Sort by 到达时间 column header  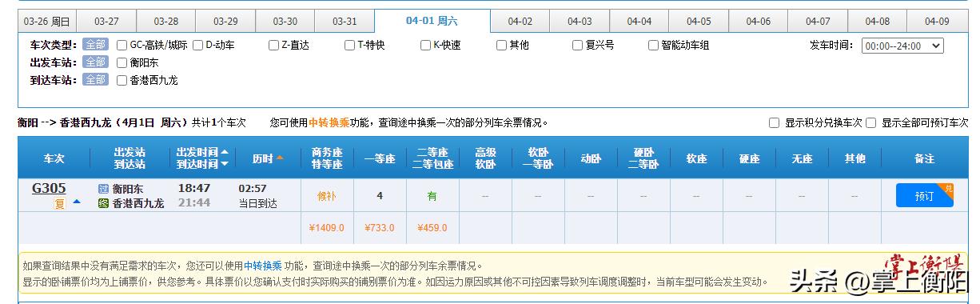[x=202, y=164]
